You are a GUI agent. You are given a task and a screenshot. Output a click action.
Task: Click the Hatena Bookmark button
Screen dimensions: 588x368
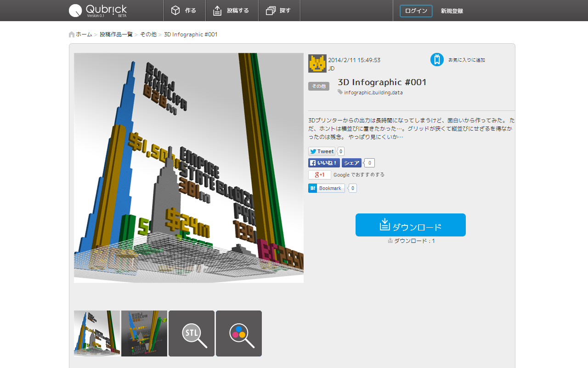click(x=327, y=188)
